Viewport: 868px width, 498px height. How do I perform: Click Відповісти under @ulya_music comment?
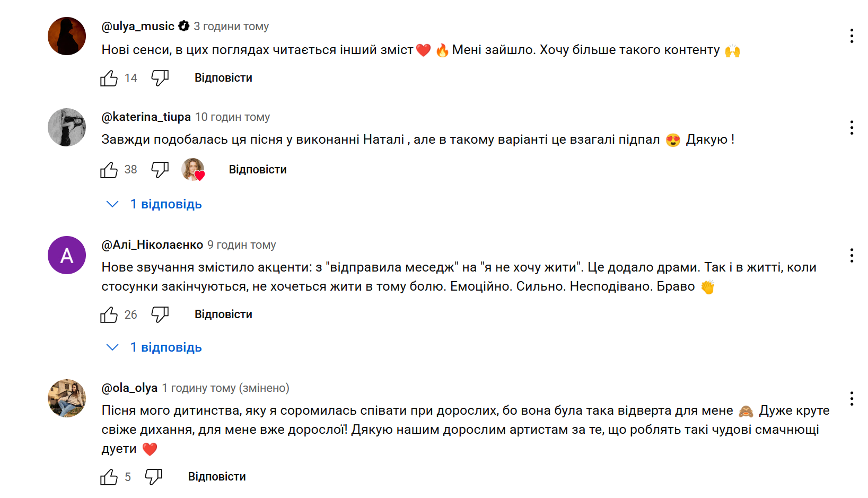(x=223, y=78)
